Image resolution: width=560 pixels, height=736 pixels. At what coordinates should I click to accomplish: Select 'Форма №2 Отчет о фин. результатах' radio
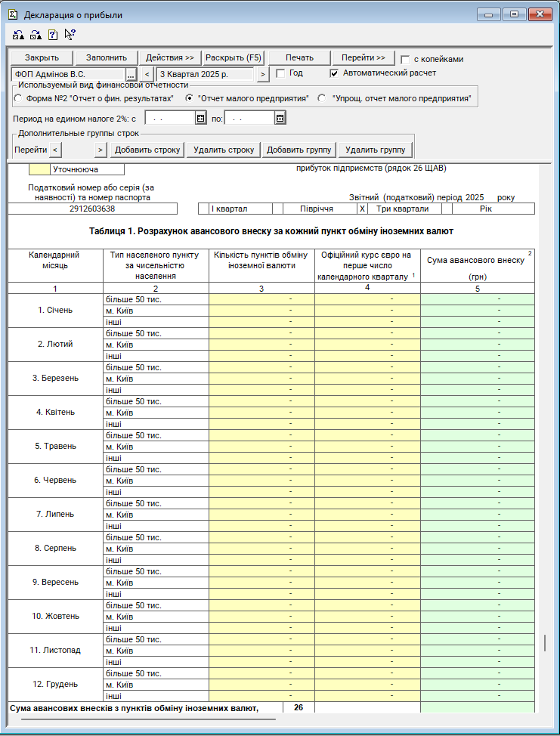coord(18,98)
